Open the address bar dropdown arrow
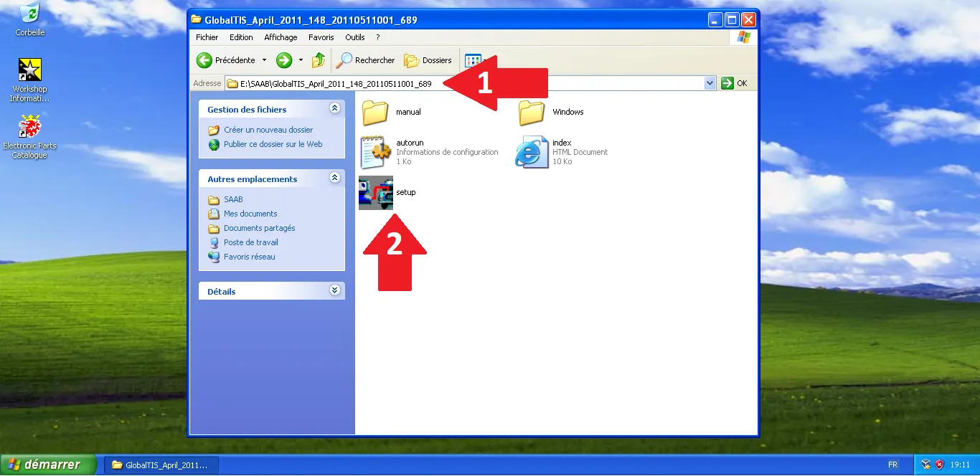 click(x=710, y=83)
